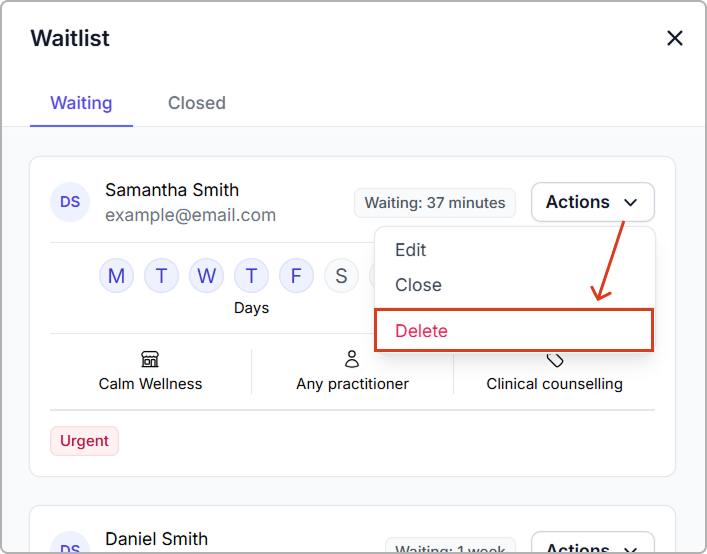Select the Waiting tab
Viewport: 707px width, 554px height.
click(x=81, y=103)
